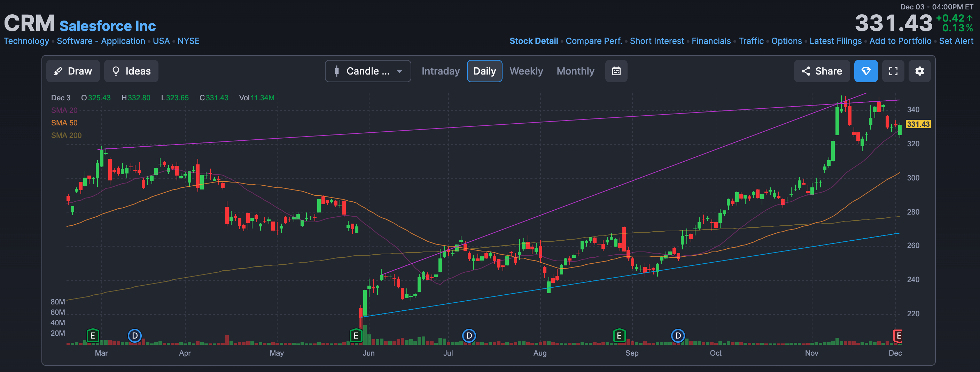The width and height of the screenshot is (980, 372).
Task: Click the 331.43 price tag on axis
Action: pyautogui.click(x=918, y=124)
